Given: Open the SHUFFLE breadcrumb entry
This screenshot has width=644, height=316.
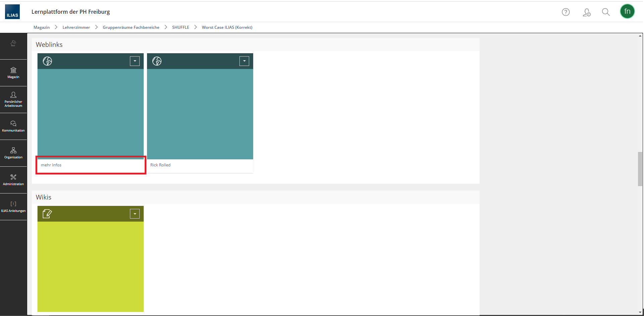Looking at the screenshot, I should click(181, 27).
